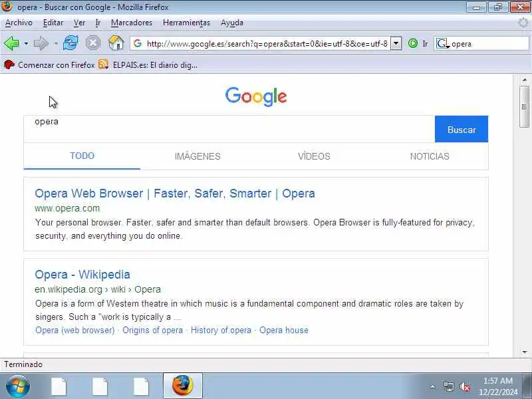
Task: Open Opera Web Browser result link
Action: pos(175,194)
